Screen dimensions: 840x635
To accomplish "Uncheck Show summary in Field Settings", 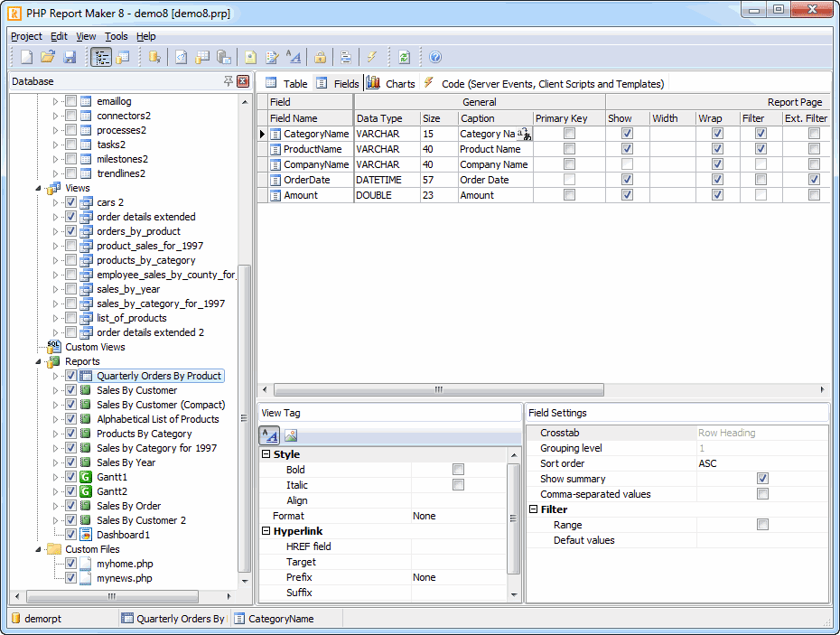I will pos(763,479).
